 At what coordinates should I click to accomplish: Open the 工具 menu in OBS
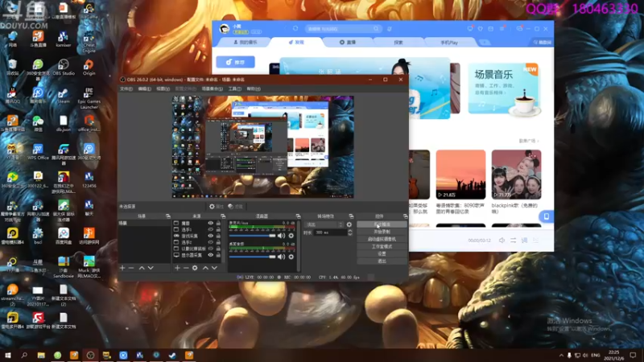[234, 88]
